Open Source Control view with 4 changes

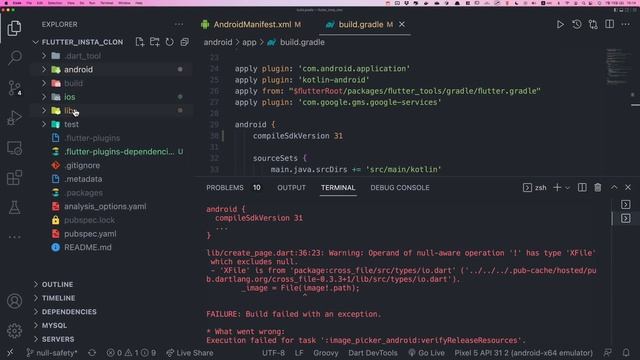pos(15,88)
